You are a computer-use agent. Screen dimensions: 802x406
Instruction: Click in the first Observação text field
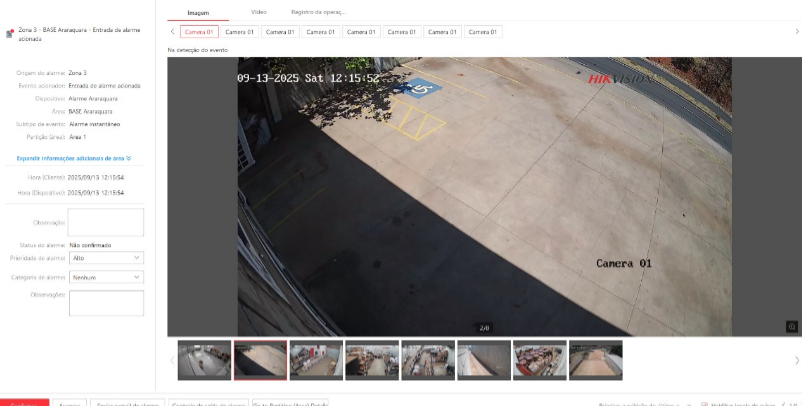(106, 222)
